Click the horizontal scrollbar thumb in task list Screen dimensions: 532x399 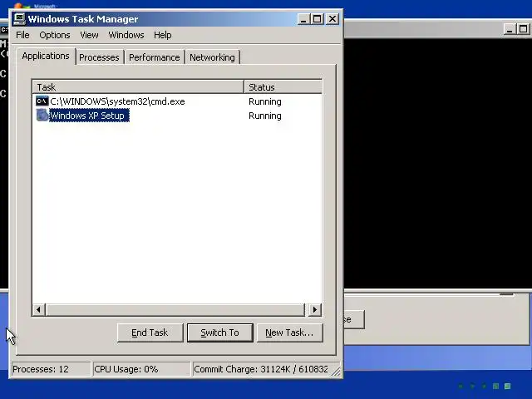(175, 309)
